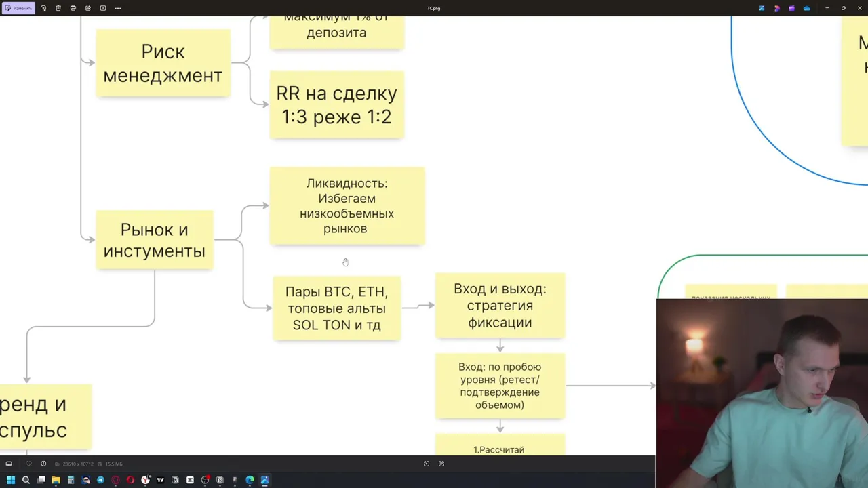Open taskbar Search magnifier
Viewport: 868px width, 488px height.
click(x=26, y=480)
